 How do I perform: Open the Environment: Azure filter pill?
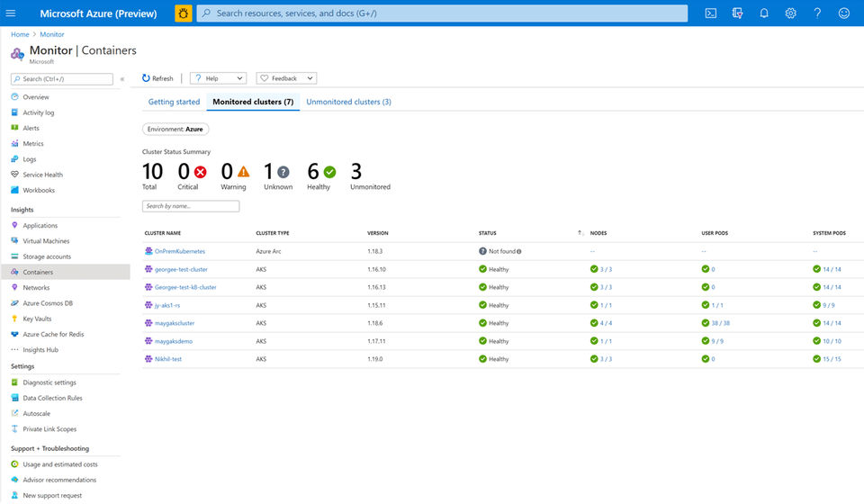point(175,130)
